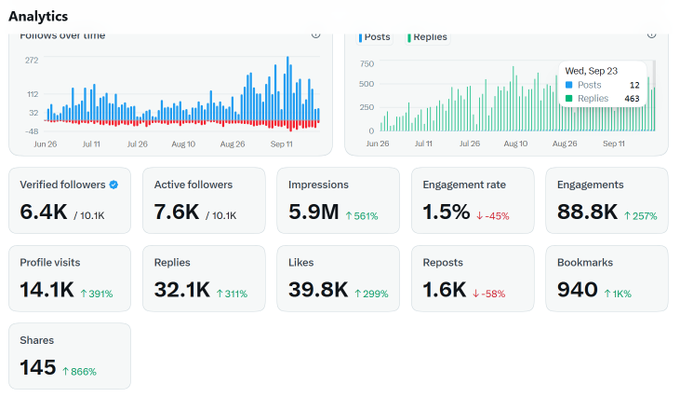Click the 39.8K likes value

(318, 290)
